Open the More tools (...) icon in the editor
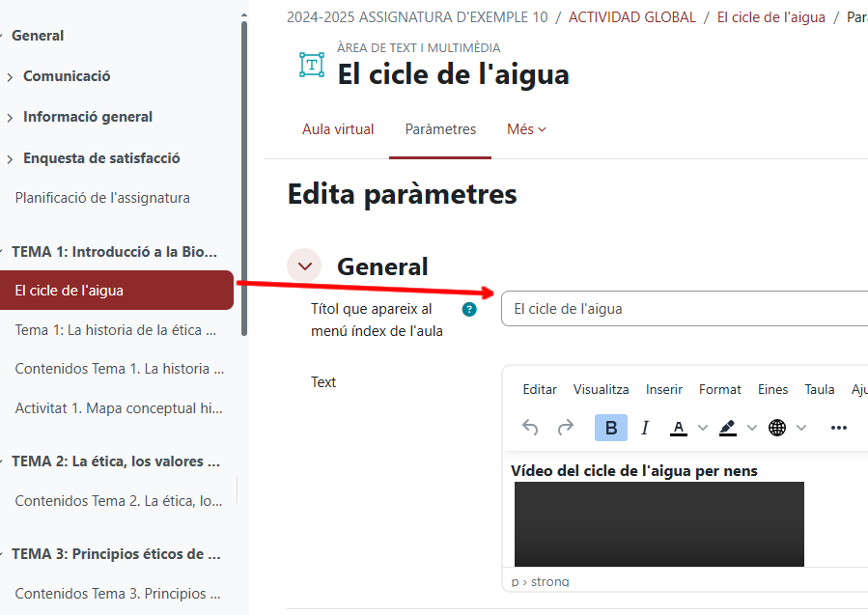The image size is (868, 615). pyautogui.click(x=838, y=427)
